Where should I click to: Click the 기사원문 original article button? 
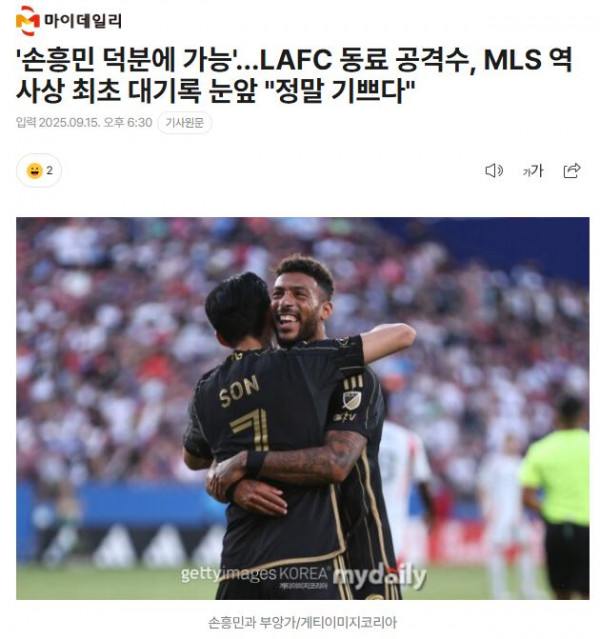pos(185,122)
